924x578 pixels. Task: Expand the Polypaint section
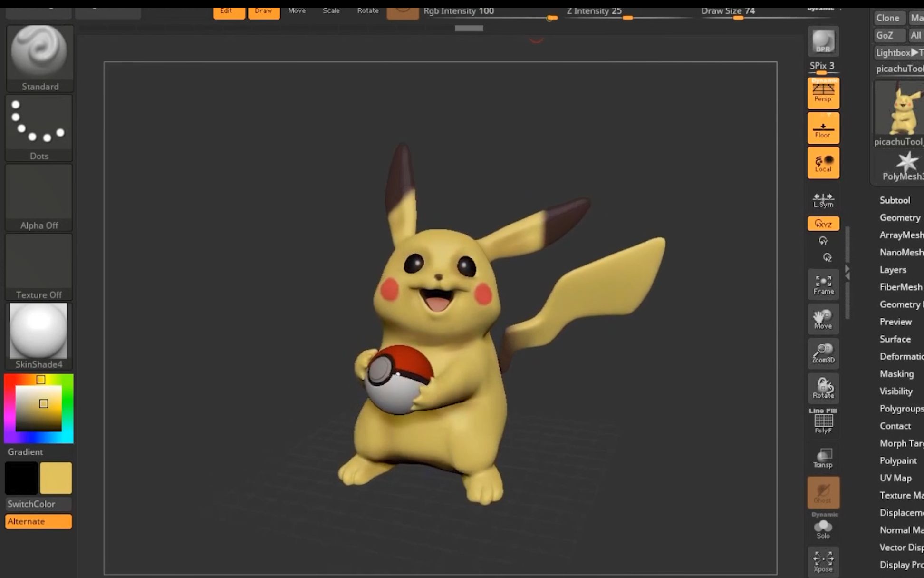[898, 460]
